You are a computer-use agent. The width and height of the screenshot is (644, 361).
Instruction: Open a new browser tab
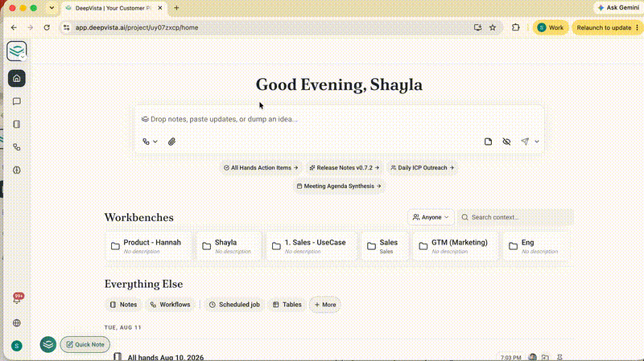pos(176,8)
